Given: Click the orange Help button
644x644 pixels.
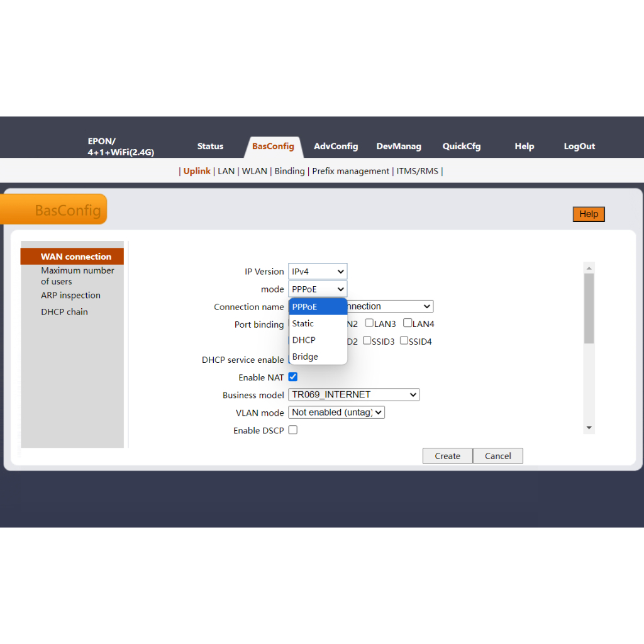Looking at the screenshot, I should click(589, 214).
